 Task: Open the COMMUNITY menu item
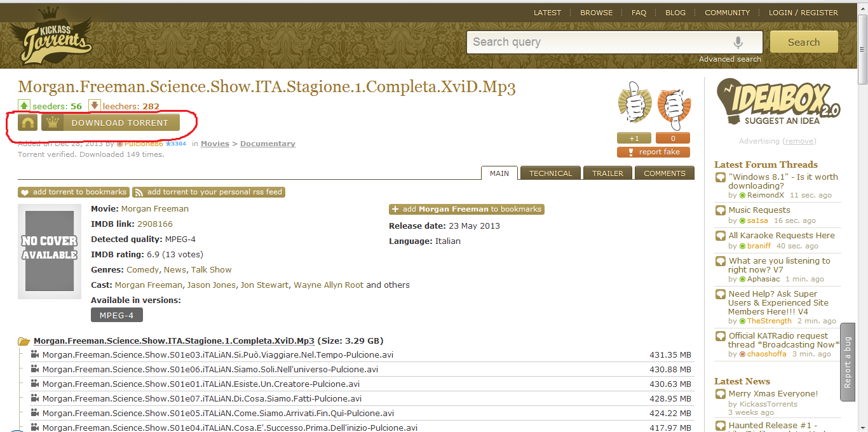click(x=728, y=13)
